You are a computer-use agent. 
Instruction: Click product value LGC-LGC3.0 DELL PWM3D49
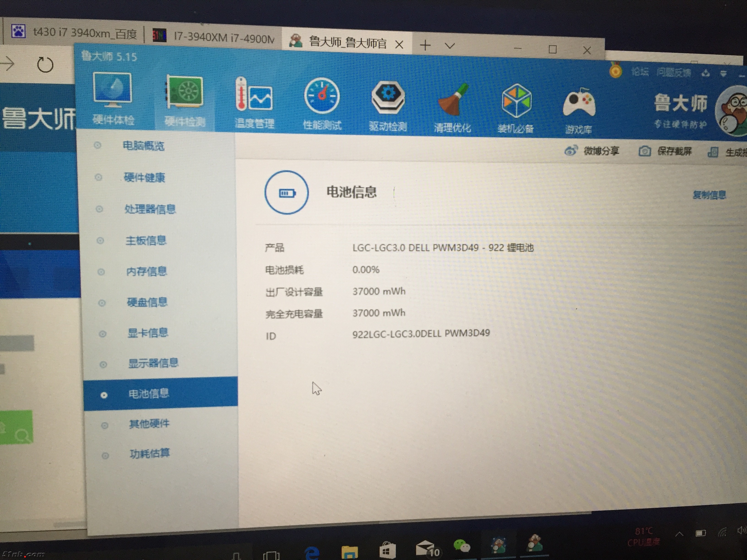coord(443,248)
